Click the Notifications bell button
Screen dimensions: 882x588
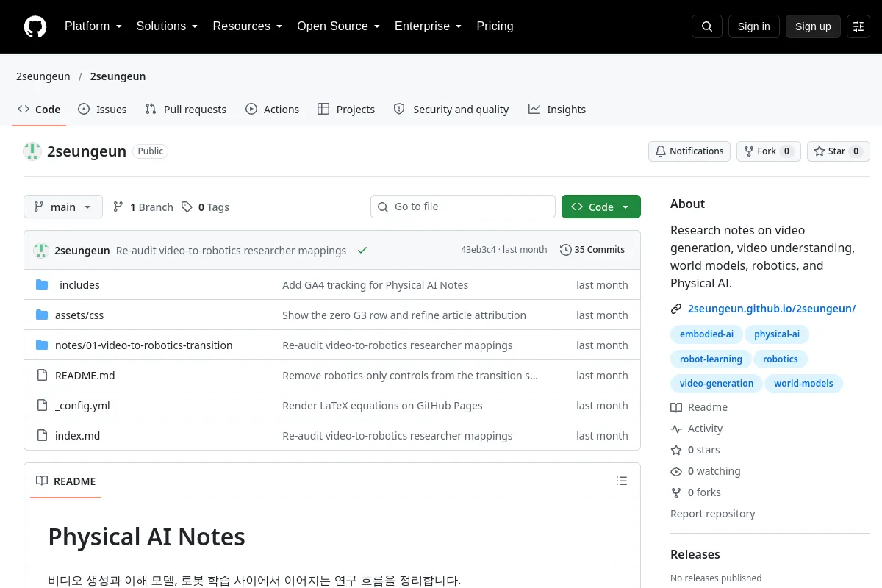click(689, 151)
